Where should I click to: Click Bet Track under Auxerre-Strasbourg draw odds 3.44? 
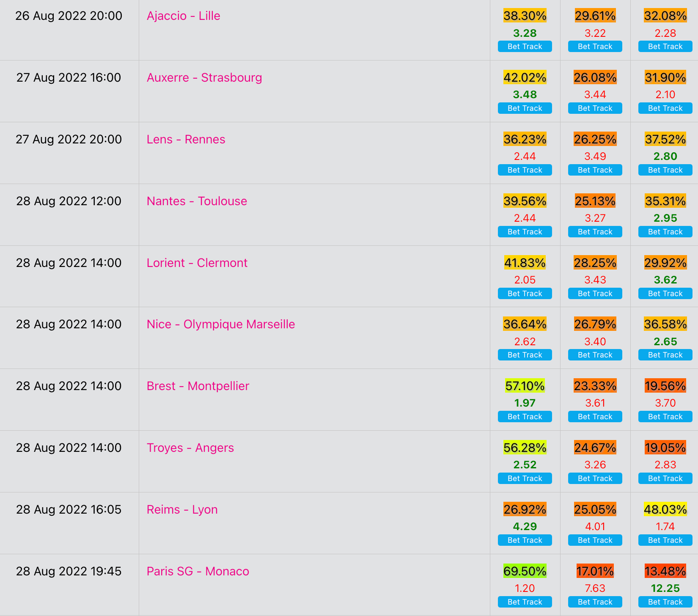[x=595, y=108]
